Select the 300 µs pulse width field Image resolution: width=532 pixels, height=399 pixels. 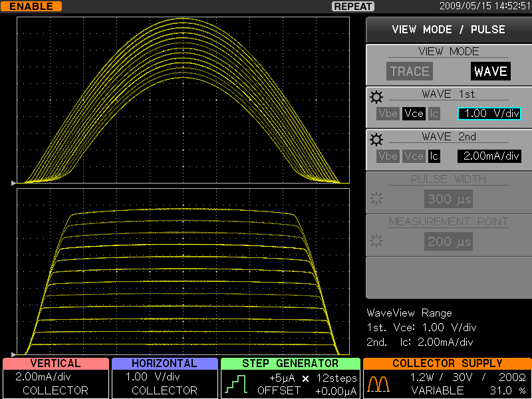click(x=448, y=199)
